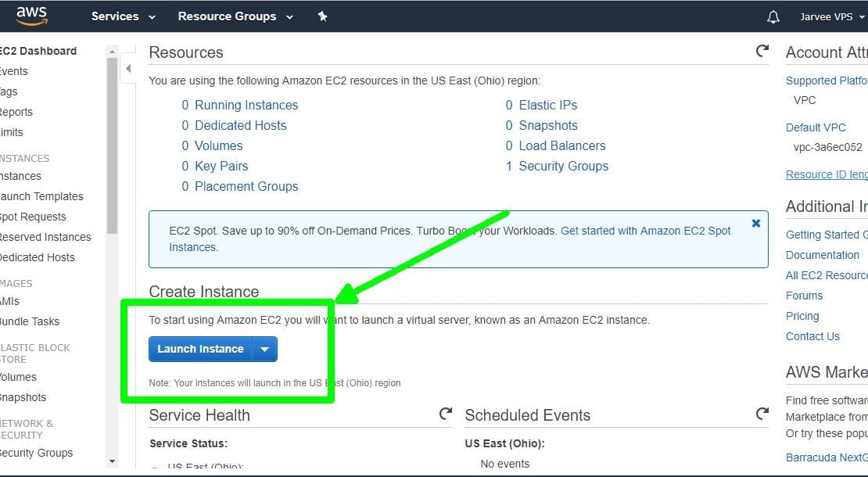This screenshot has width=868, height=477.
Task: Open Load Balancers link
Action: [x=562, y=146]
